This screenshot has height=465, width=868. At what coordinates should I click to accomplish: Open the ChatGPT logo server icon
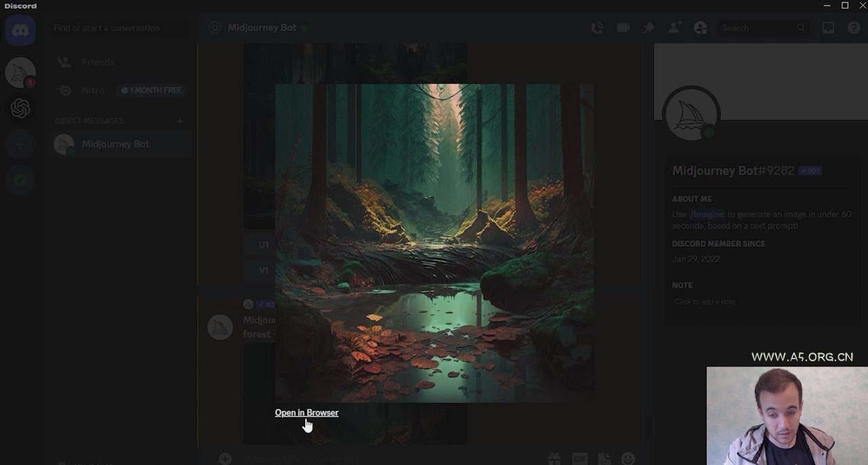20,108
